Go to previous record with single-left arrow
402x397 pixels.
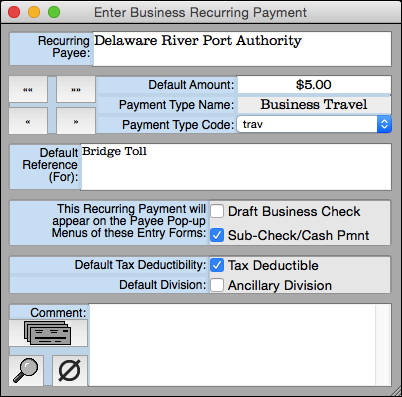click(28, 121)
